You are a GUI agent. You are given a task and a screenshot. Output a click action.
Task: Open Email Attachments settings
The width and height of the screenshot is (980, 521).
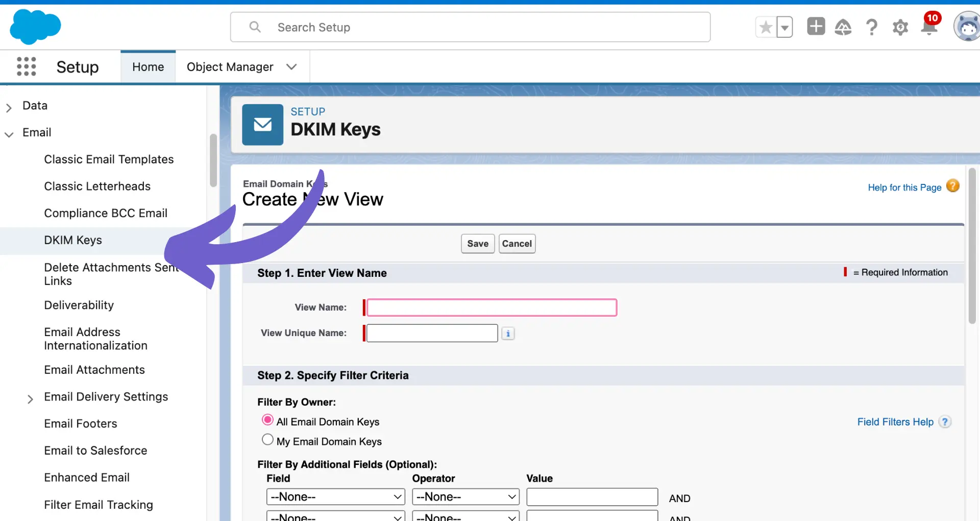pyautogui.click(x=94, y=370)
